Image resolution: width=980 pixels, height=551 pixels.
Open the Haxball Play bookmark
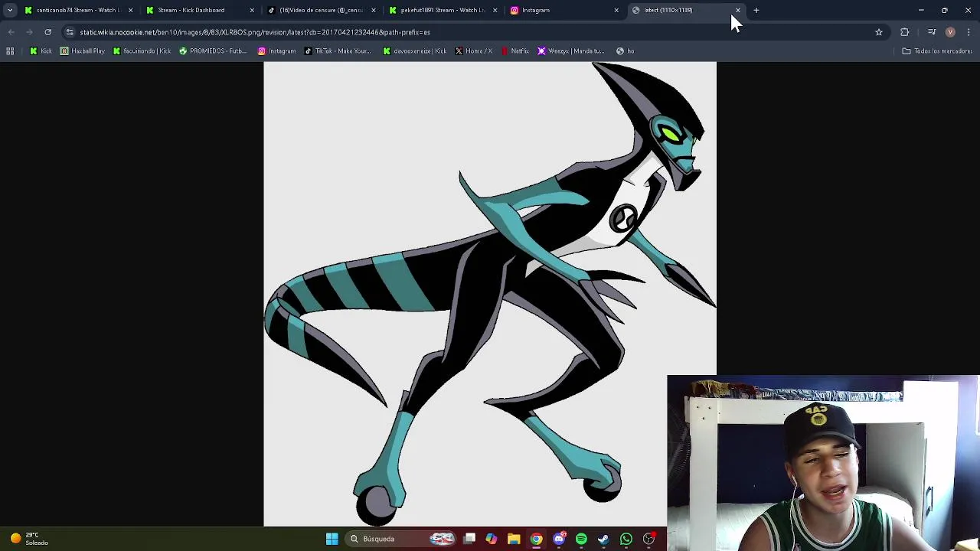coord(83,51)
